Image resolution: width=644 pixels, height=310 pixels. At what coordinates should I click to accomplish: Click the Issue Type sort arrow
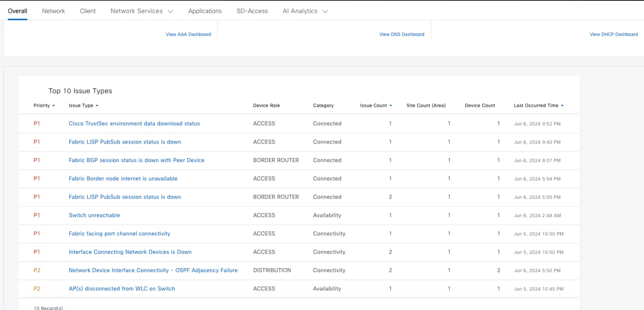coord(97,106)
